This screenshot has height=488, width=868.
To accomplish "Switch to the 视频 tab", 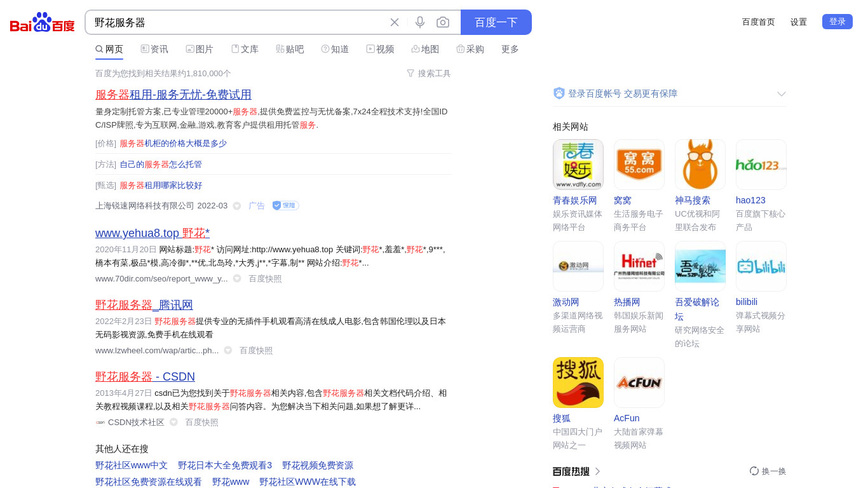I will (380, 49).
